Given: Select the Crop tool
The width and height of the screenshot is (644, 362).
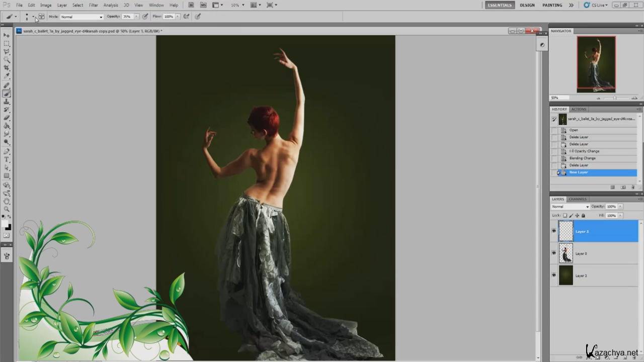Looking at the screenshot, I should tap(7, 68).
